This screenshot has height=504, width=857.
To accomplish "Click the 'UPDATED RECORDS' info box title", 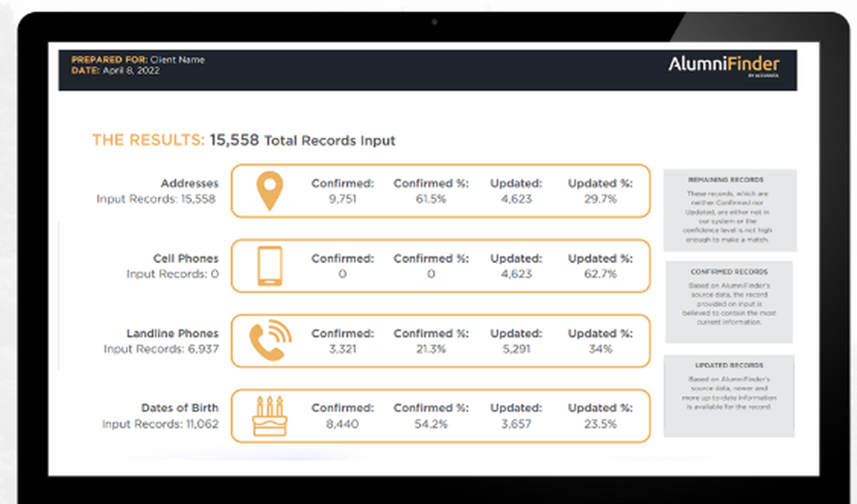I will coord(729,365).
